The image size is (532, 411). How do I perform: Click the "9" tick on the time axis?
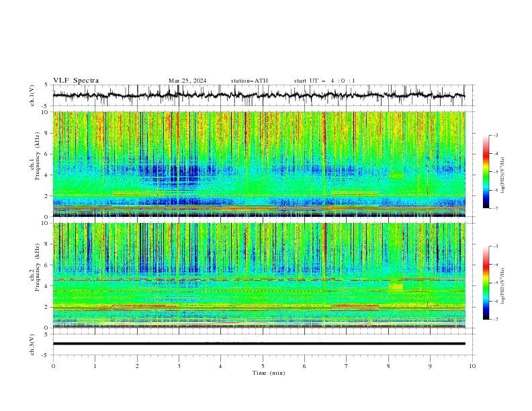(430, 366)
